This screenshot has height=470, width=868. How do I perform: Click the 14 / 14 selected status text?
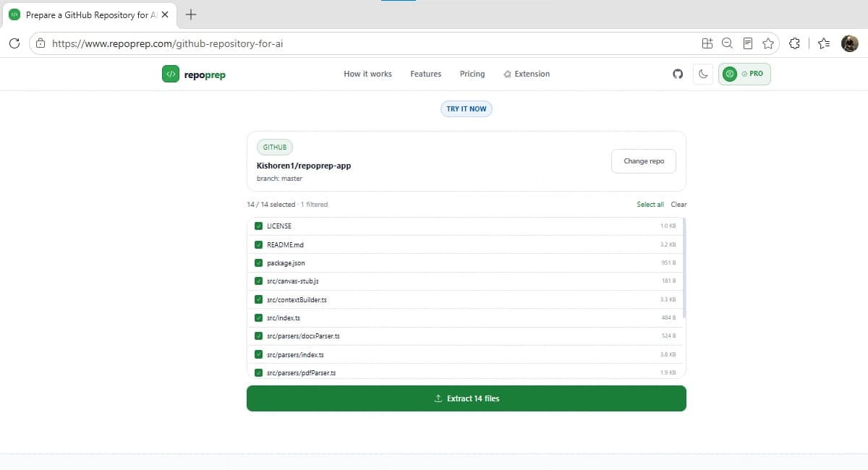271,205
